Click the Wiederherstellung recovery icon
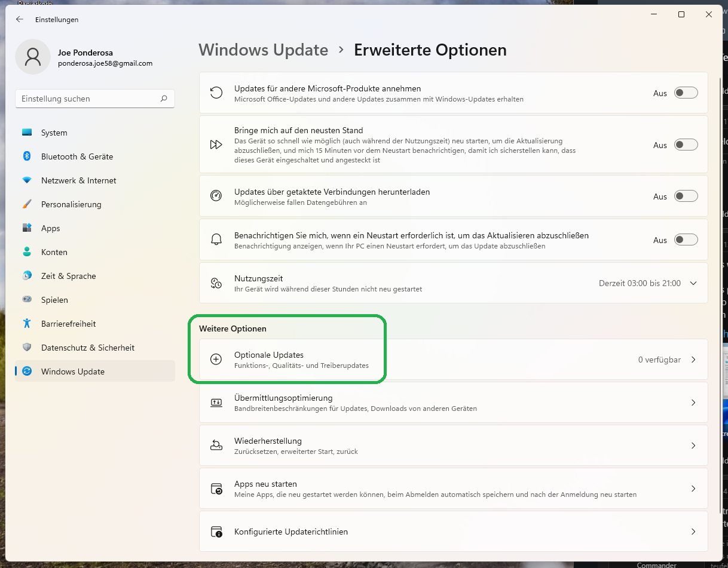 216,446
